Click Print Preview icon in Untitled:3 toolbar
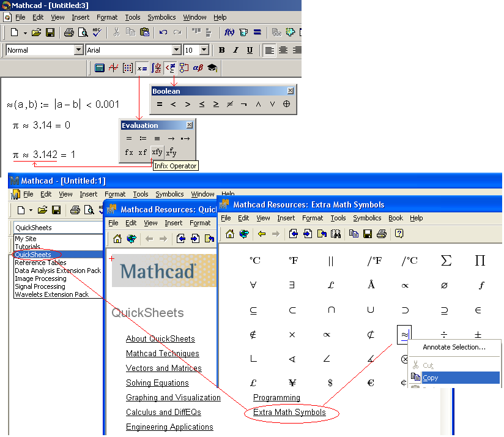504x437 pixels. point(83,32)
